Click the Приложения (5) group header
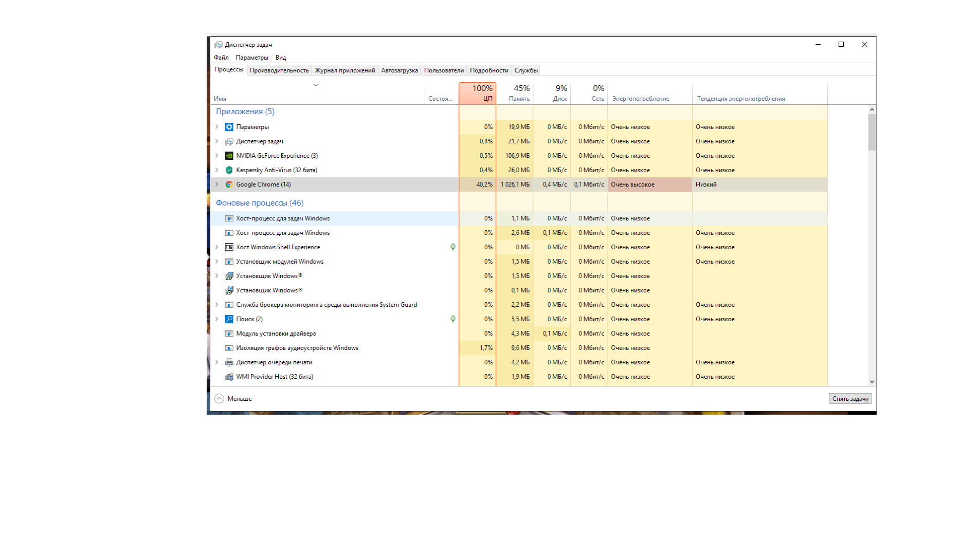Screen dimensions: 980x555 tap(245, 112)
